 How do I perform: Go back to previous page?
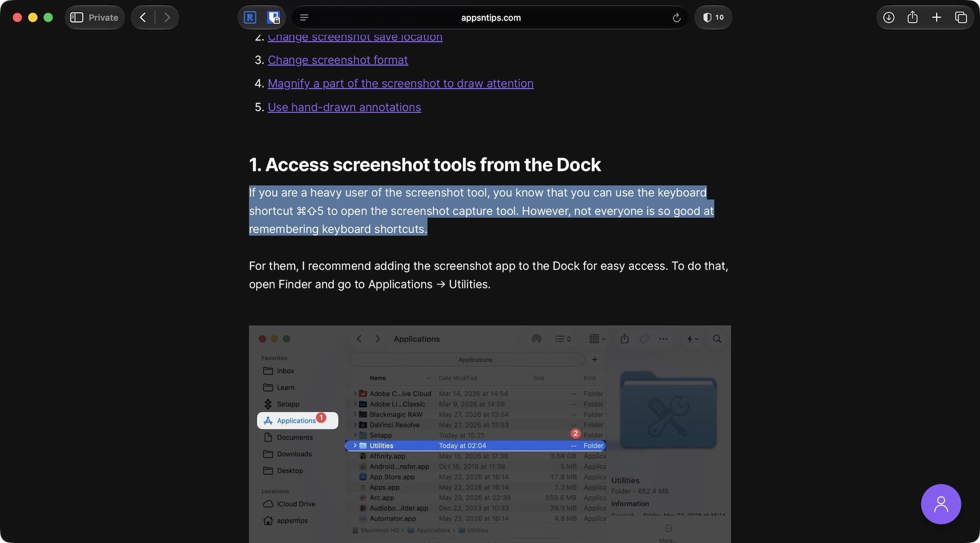143,17
